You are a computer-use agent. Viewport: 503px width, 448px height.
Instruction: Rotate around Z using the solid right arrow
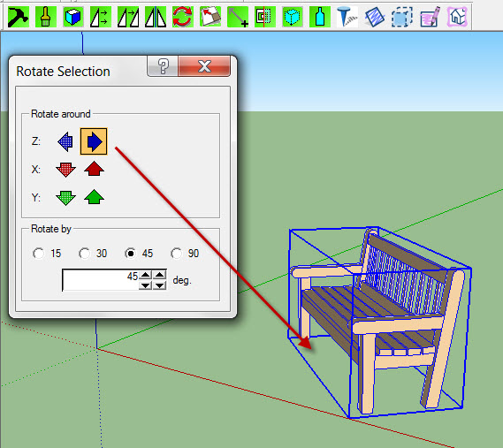tap(94, 141)
